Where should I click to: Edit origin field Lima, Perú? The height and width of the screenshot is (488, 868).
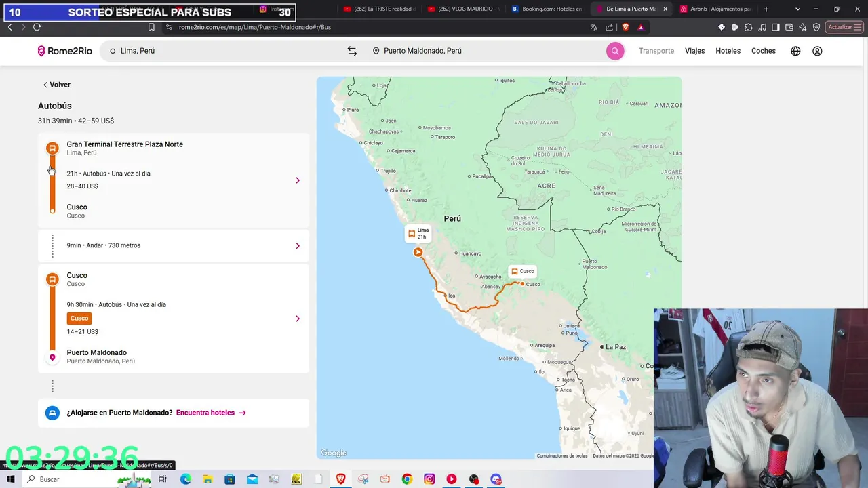[220, 51]
